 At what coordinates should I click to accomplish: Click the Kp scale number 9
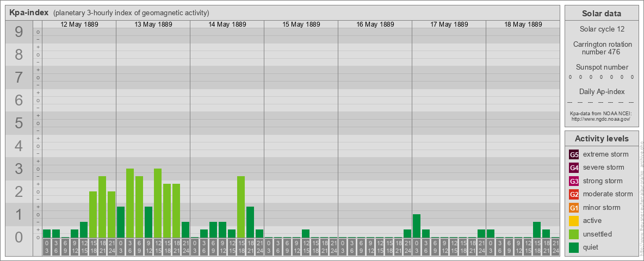click(x=19, y=32)
